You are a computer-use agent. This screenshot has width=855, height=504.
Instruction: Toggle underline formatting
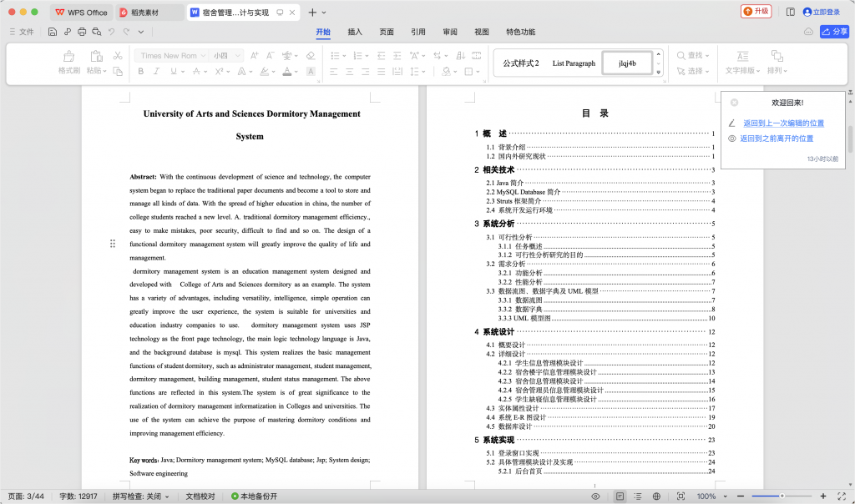172,71
